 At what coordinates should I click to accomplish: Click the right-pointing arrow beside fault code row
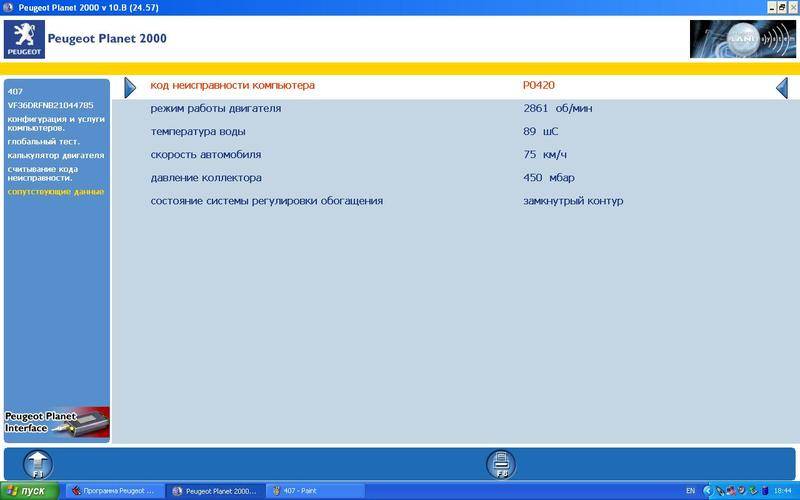tap(130, 87)
